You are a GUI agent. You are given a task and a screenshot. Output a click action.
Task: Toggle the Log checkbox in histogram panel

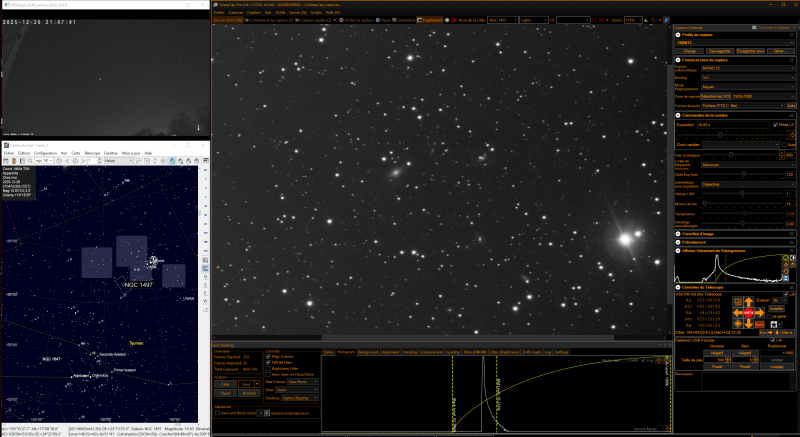coord(643,360)
